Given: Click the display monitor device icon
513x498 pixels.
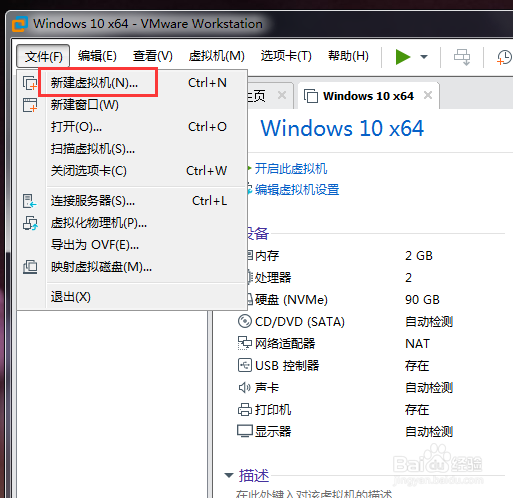Looking at the screenshot, I should pyautogui.click(x=245, y=431).
